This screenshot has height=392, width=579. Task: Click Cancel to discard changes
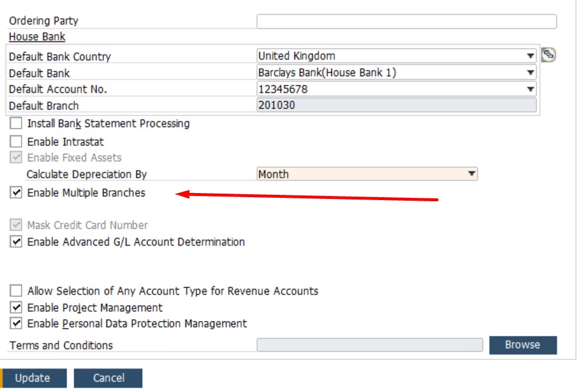coord(108,379)
